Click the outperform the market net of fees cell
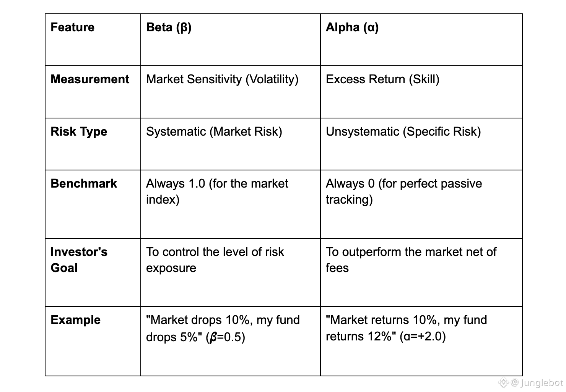Image resolution: width=566 pixels, height=392 pixels. tap(411, 260)
